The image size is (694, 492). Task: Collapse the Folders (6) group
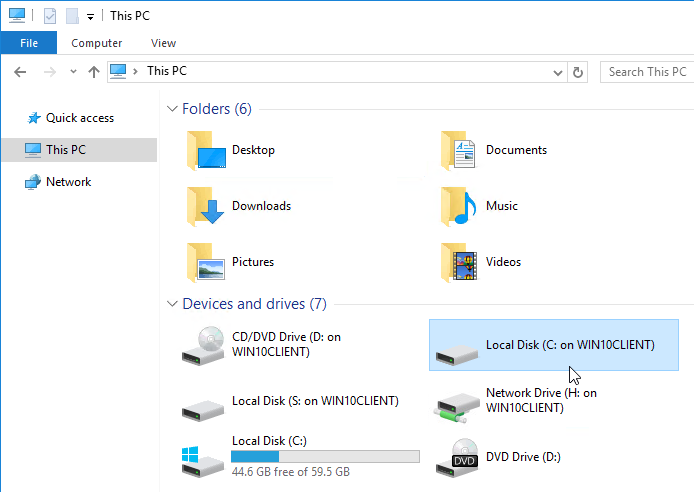(172, 109)
